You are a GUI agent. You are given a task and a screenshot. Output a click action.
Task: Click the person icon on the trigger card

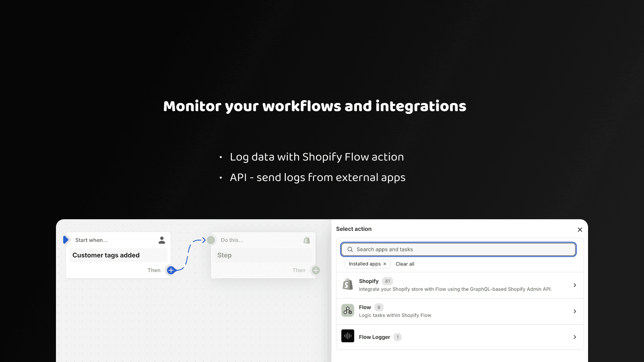point(162,240)
